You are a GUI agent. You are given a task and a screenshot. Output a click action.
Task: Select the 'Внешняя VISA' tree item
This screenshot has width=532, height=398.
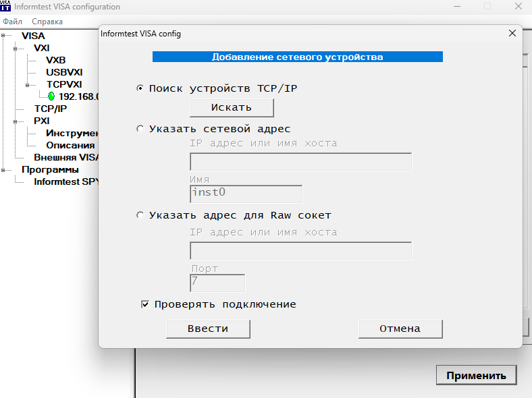pyautogui.click(x=66, y=157)
